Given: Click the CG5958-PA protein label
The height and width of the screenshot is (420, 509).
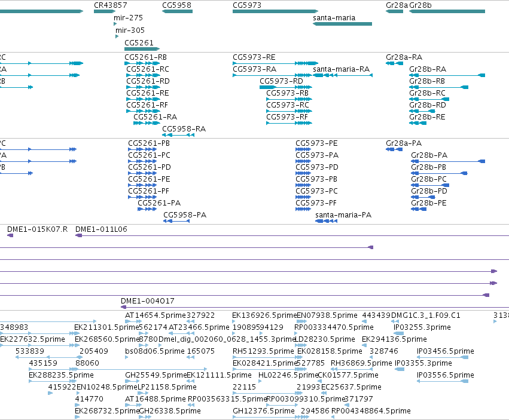Looking at the screenshot, I should point(185,215).
